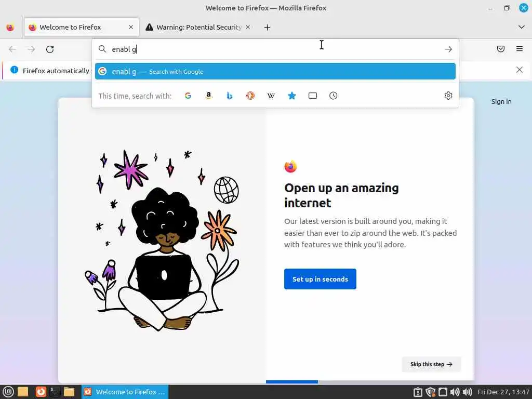The image size is (532, 399).
Task: Click Skip this step
Action: click(x=431, y=364)
